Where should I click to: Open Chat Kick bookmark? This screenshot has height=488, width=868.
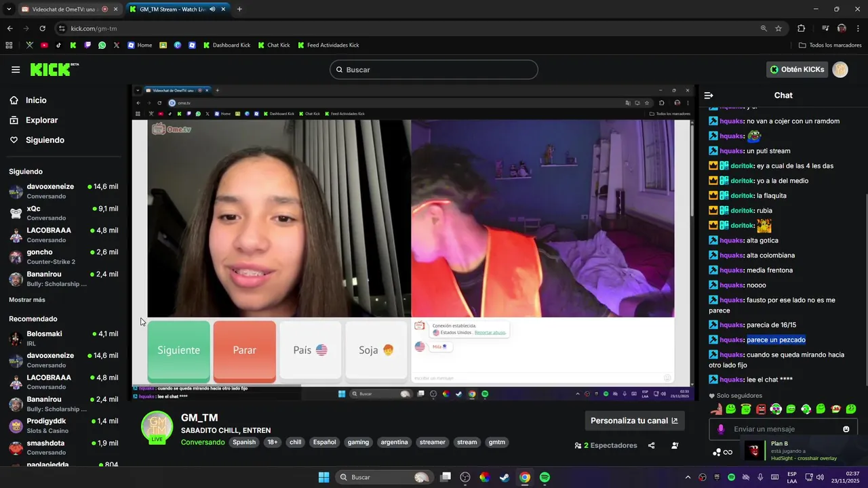point(273,45)
